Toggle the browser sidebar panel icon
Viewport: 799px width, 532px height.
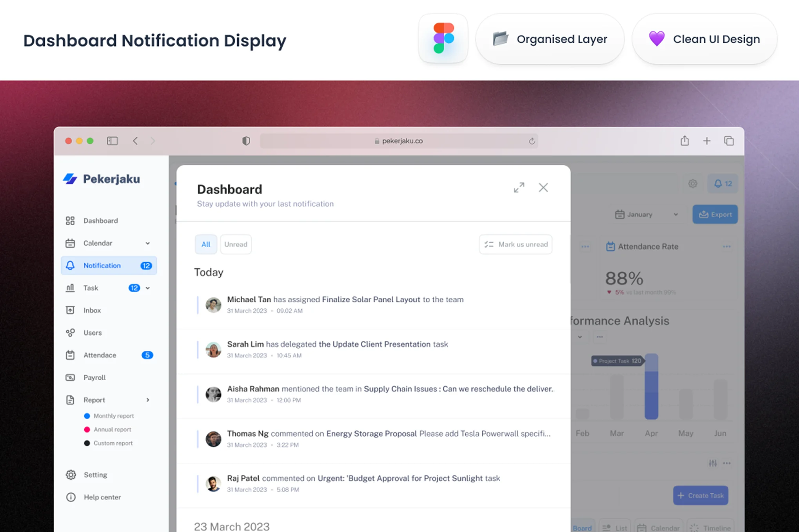click(113, 141)
